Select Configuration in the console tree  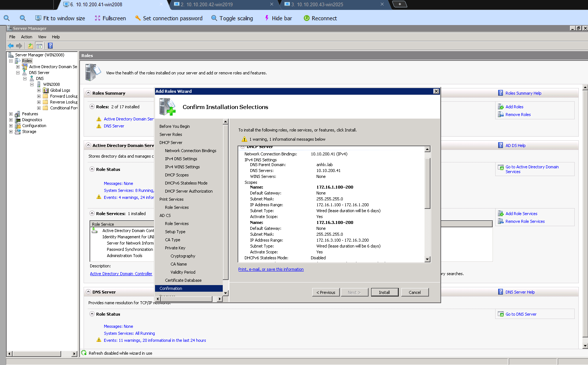coord(34,126)
